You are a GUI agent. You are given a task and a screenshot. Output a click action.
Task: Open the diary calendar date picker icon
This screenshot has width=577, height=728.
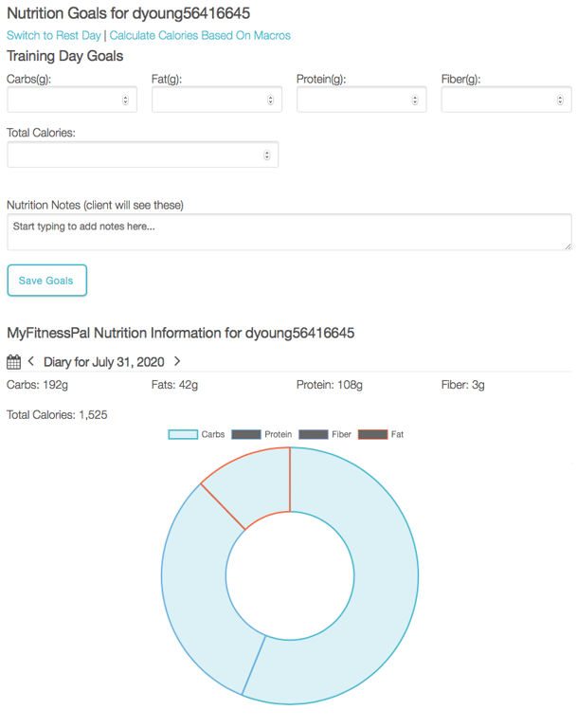pyautogui.click(x=13, y=361)
